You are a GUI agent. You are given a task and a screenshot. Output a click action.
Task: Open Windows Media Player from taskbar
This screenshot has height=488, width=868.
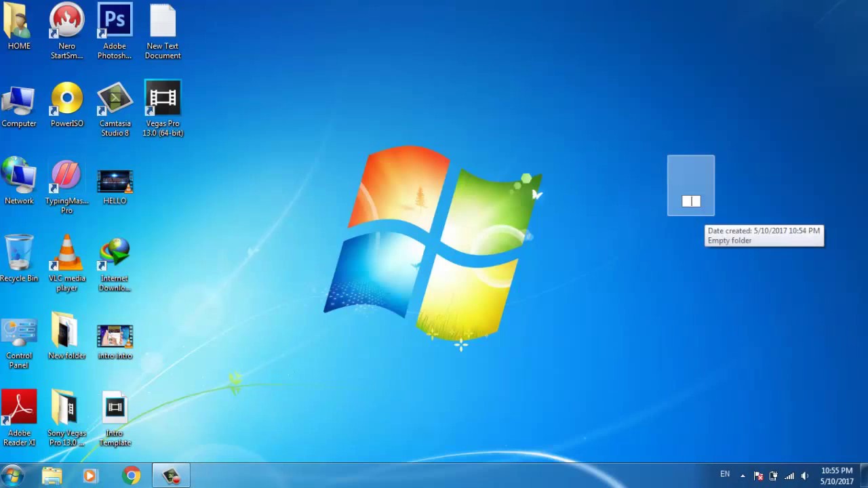click(90, 476)
